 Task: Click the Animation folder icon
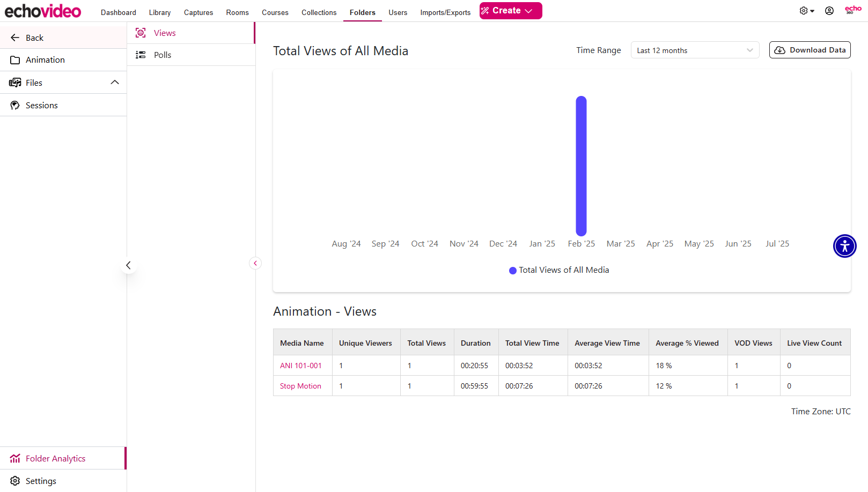(x=15, y=60)
